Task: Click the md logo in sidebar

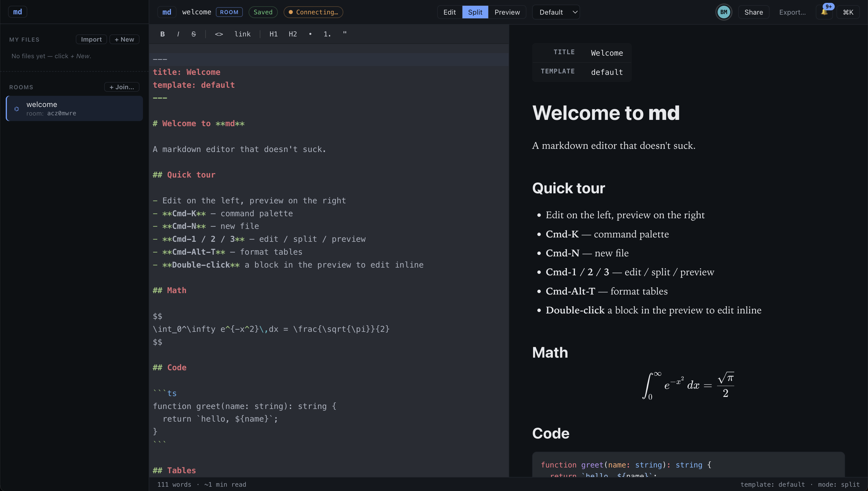Action: (18, 12)
